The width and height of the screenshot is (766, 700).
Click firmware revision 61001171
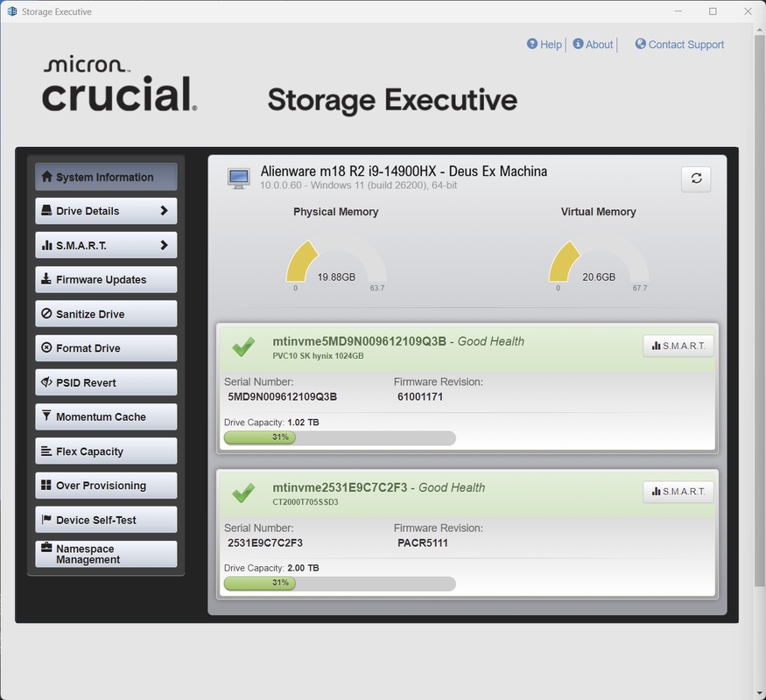point(420,396)
